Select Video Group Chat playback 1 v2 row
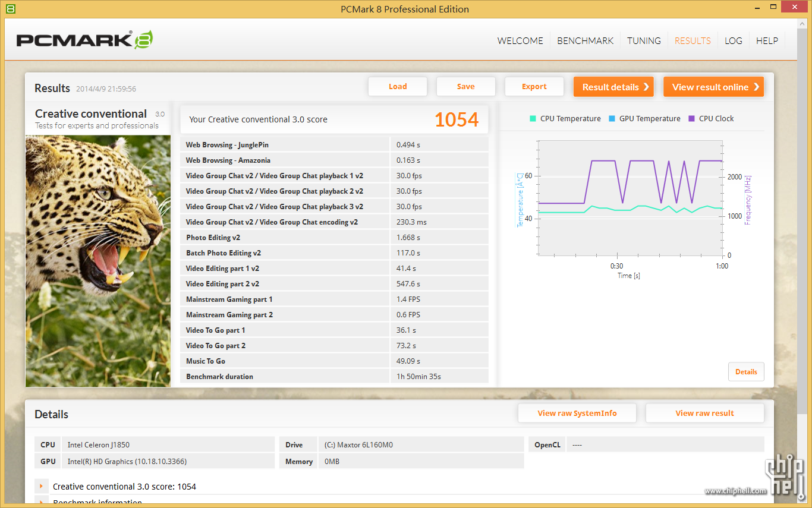This screenshot has width=812, height=508. [334, 176]
